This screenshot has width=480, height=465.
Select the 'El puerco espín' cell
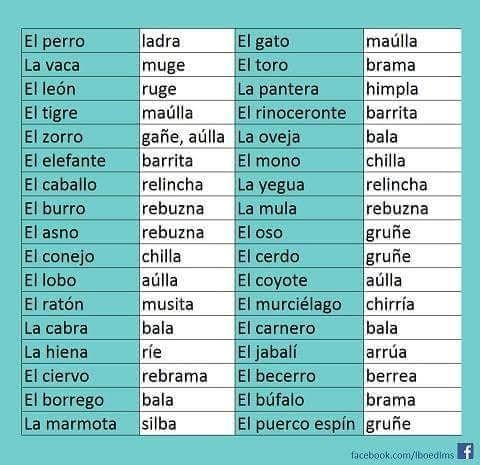[x=299, y=424]
